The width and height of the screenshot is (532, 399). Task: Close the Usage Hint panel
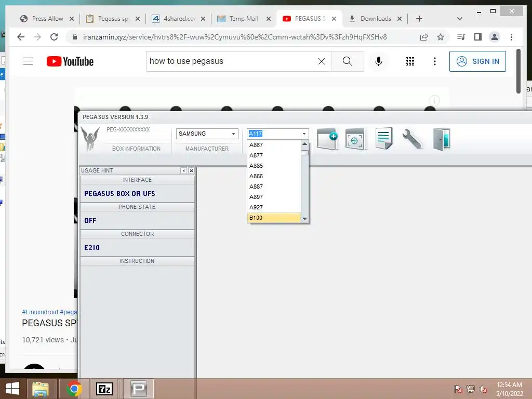click(191, 170)
